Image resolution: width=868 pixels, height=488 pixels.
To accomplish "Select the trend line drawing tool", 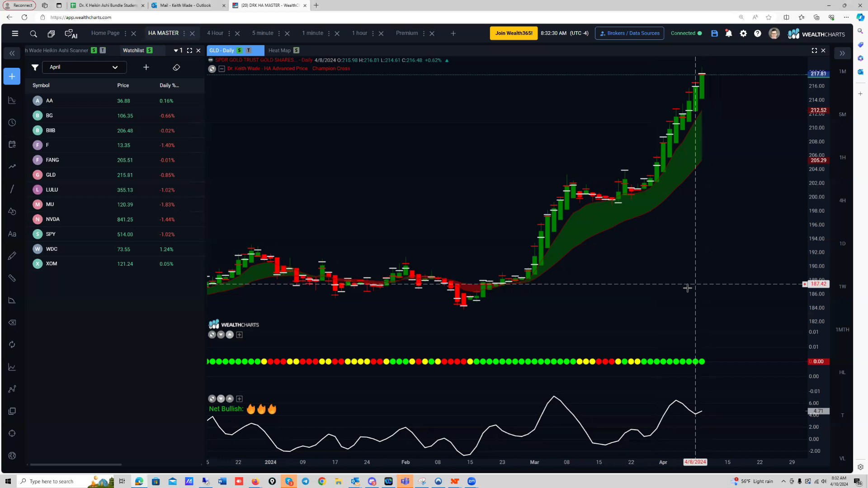I will [12, 189].
